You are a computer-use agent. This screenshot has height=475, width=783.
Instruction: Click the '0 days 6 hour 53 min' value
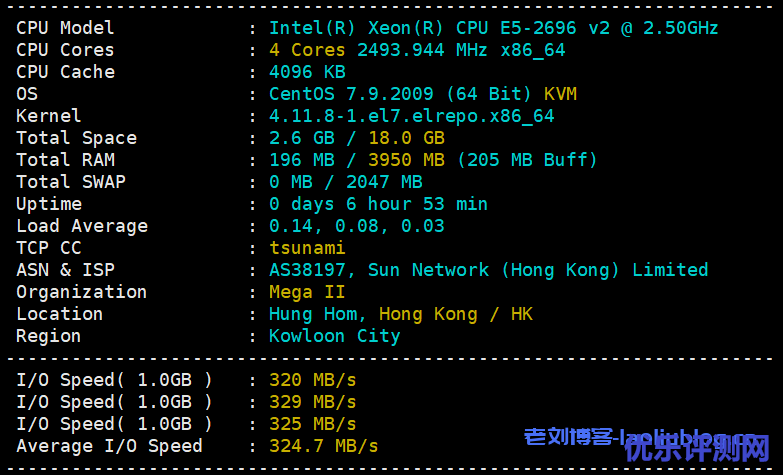tap(379, 204)
